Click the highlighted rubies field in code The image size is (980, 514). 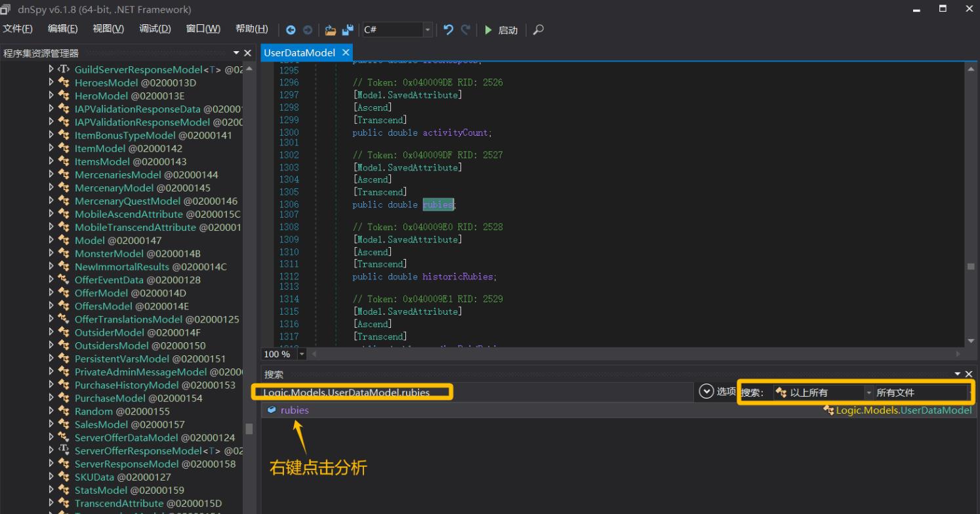click(438, 205)
